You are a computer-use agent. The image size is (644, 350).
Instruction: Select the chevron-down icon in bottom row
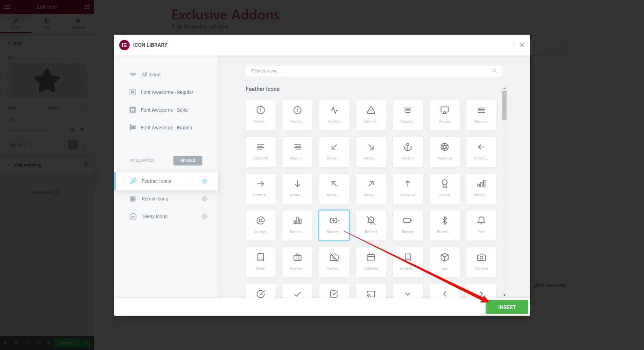(408, 291)
